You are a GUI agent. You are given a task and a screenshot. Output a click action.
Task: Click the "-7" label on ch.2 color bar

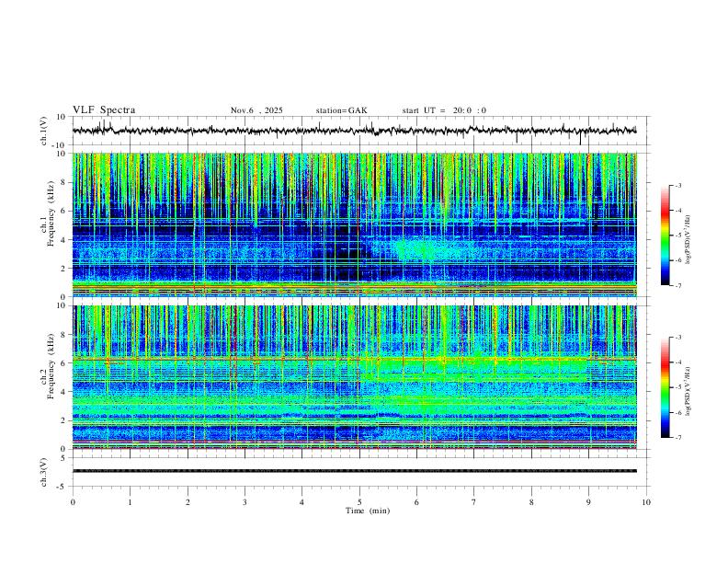[x=677, y=438]
